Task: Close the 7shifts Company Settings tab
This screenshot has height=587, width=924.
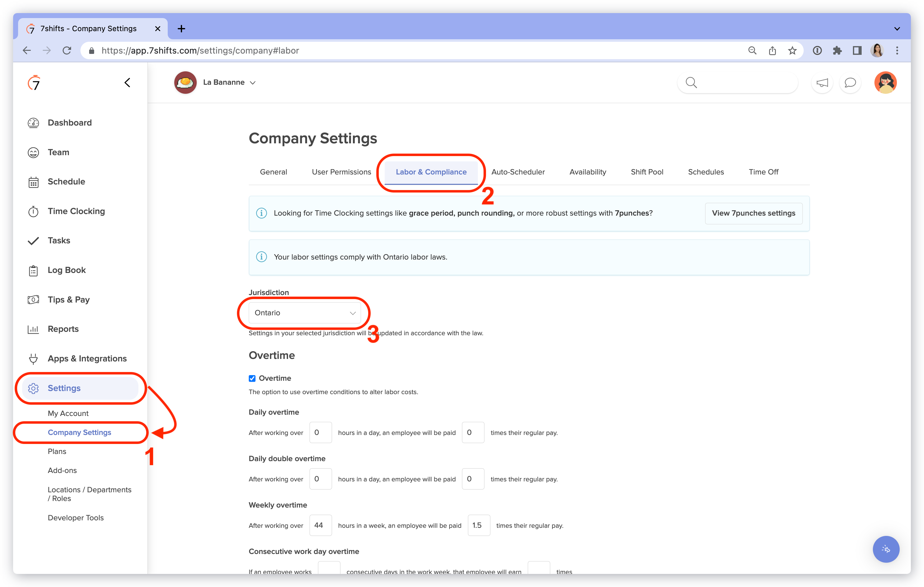Action: tap(157, 29)
